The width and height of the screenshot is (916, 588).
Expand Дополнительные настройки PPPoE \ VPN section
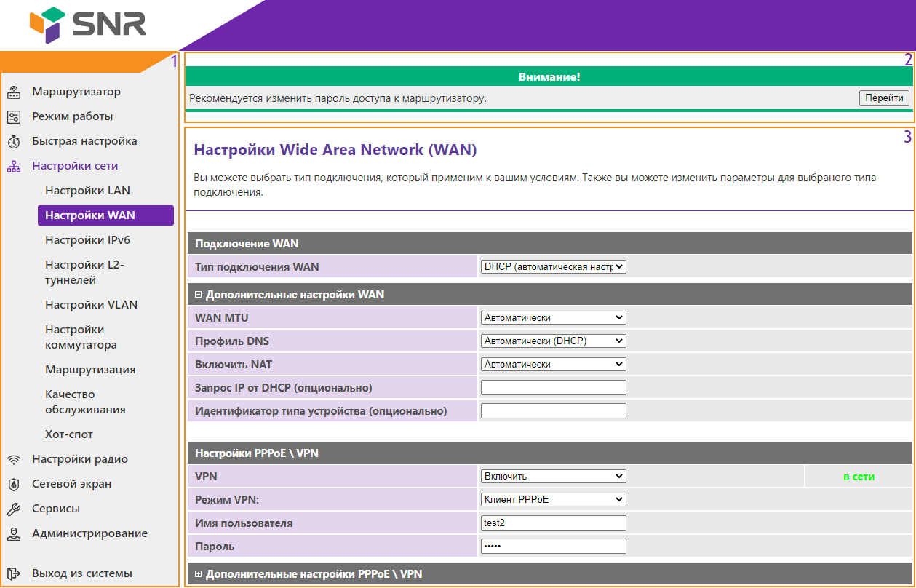tap(198, 575)
